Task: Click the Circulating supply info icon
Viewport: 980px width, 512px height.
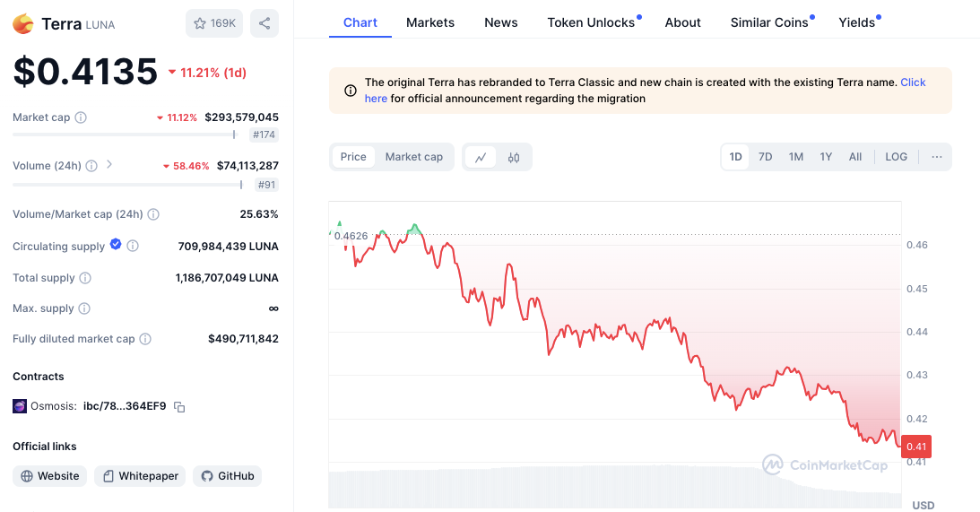Action: 133,247
